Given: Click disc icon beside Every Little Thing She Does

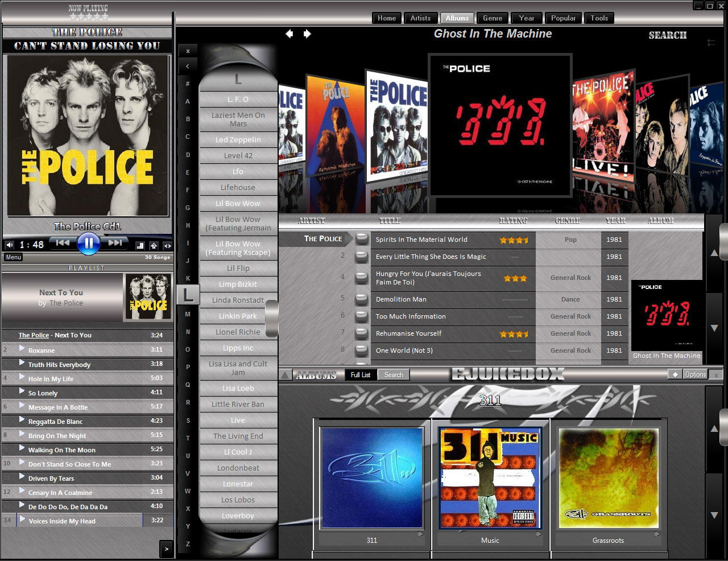Looking at the screenshot, I should (362, 257).
